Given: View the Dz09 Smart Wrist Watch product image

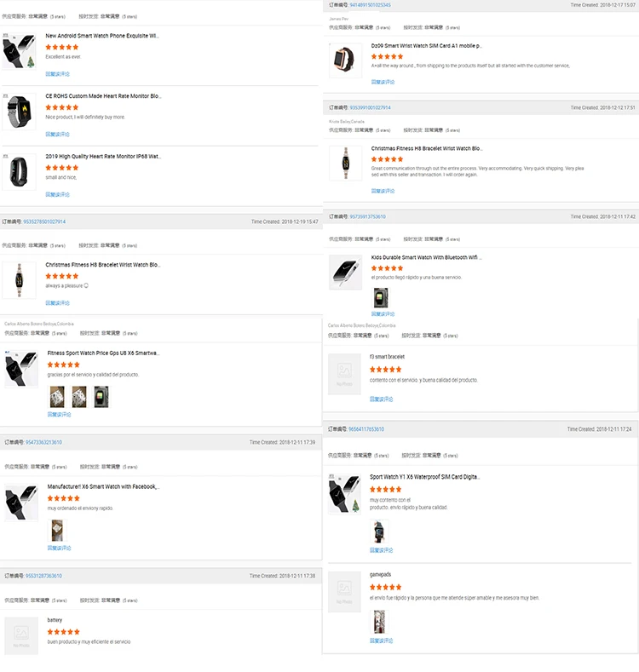Looking at the screenshot, I should (345, 60).
